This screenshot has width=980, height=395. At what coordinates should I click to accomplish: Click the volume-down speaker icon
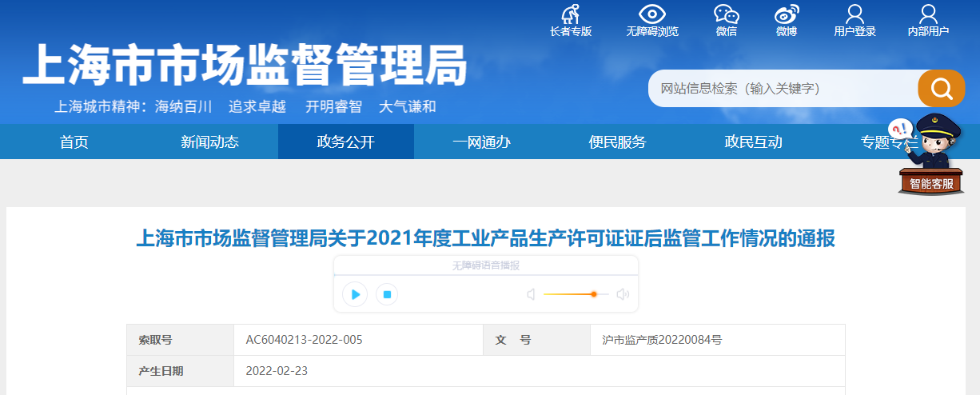pyautogui.click(x=531, y=294)
